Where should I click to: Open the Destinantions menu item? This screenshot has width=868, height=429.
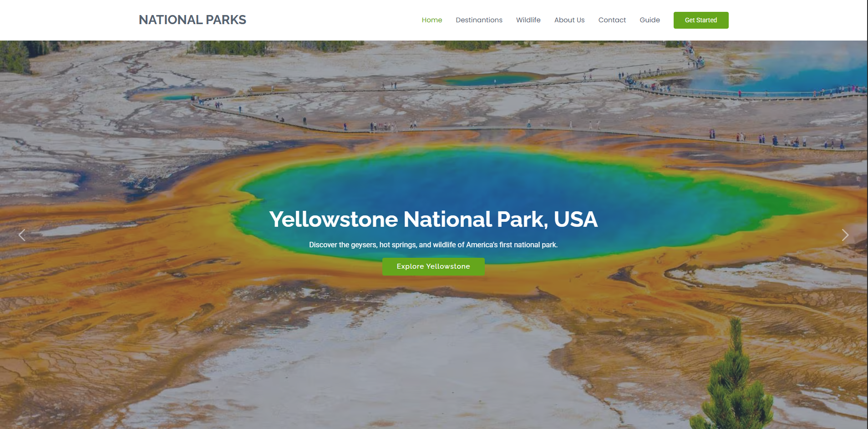point(479,20)
